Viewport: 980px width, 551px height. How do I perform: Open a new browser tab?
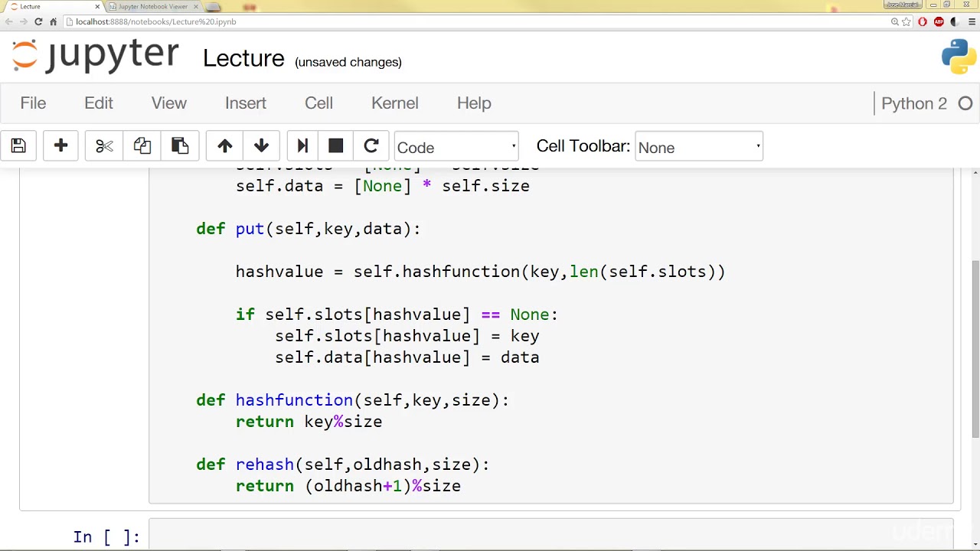click(x=214, y=7)
